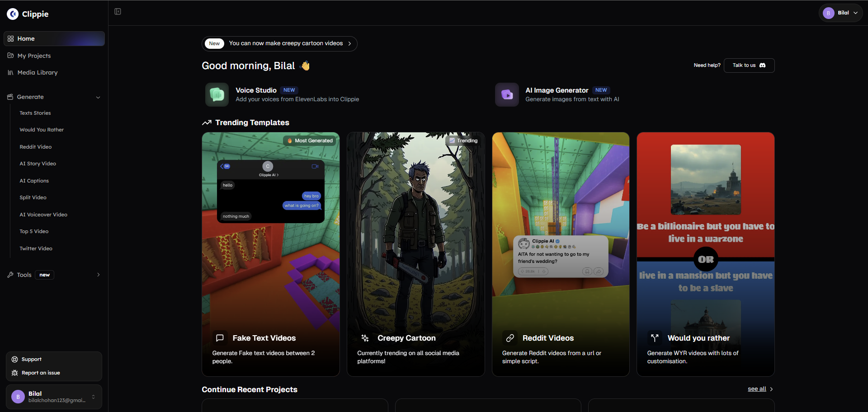Open the Voice Studio title

pos(256,90)
